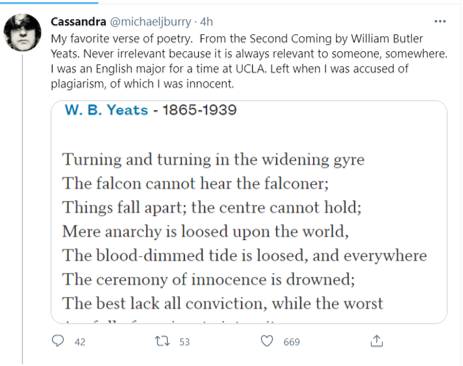463x366 pixels.
Task: Click the 4h timestamp of the tweet
Action: point(206,22)
